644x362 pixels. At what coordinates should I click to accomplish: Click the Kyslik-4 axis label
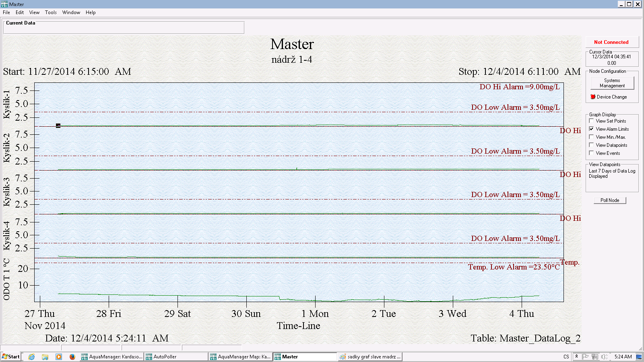(6, 235)
